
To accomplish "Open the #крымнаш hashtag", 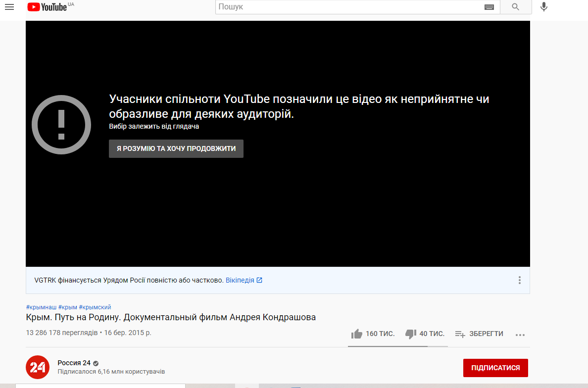I will pyautogui.click(x=41, y=307).
